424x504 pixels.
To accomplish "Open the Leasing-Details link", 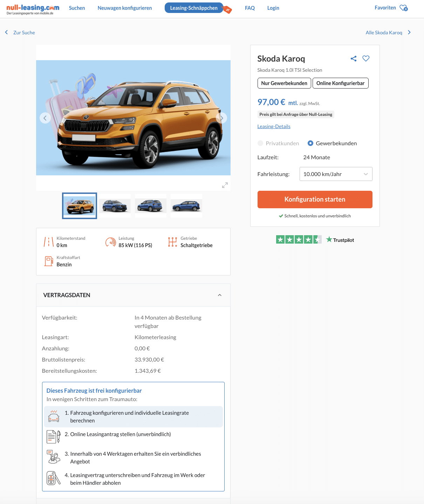I will (274, 126).
